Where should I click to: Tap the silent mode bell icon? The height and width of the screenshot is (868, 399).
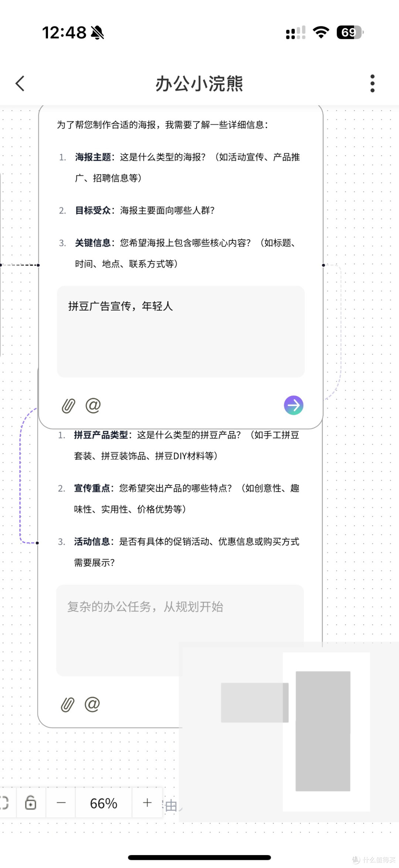98,33
